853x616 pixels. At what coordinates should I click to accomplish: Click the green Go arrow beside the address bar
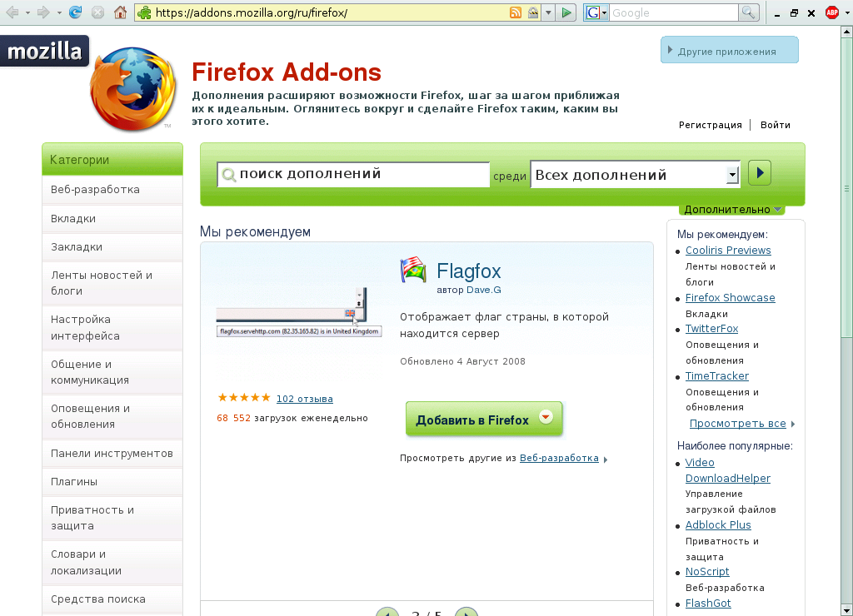tap(566, 12)
